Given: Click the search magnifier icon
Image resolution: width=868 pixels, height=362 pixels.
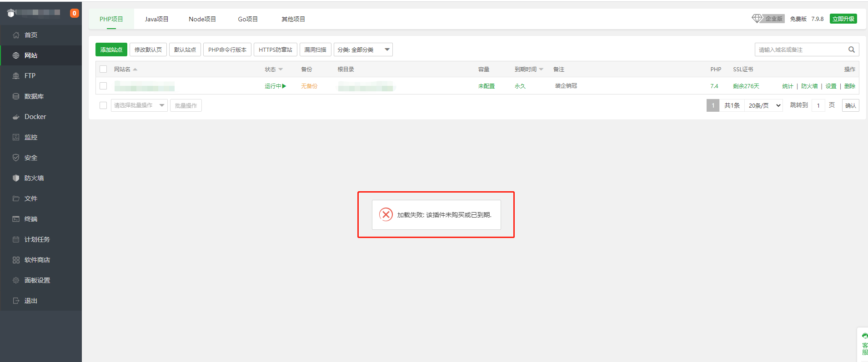Looking at the screenshot, I should pos(851,50).
